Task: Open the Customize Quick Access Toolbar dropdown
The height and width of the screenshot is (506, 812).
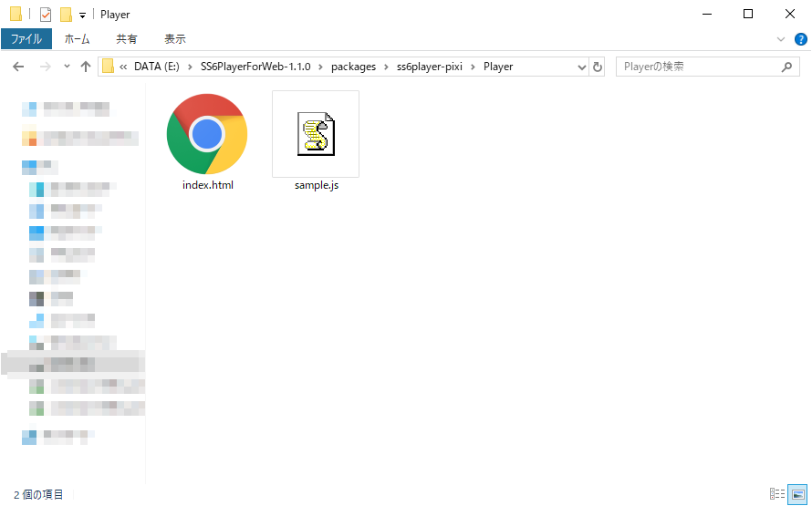Action: coord(82,15)
